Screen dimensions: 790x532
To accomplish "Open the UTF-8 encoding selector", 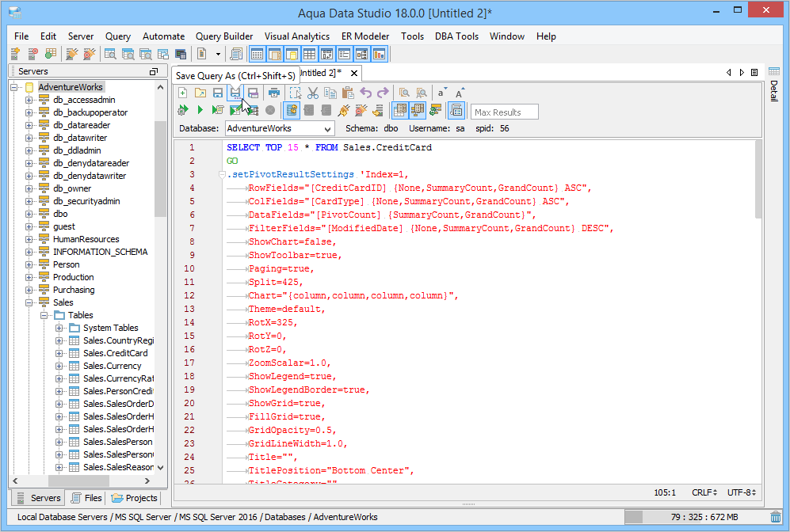I will click(741, 492).
